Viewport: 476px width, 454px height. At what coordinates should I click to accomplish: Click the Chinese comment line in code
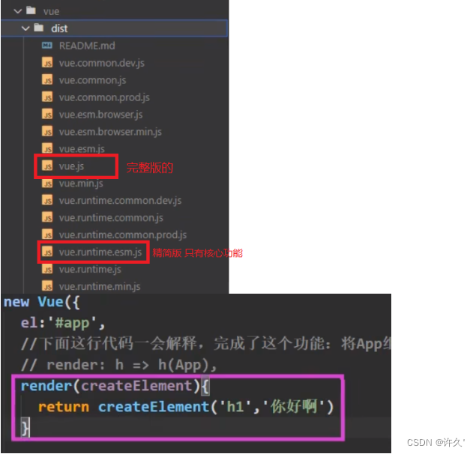coord(206,344)
